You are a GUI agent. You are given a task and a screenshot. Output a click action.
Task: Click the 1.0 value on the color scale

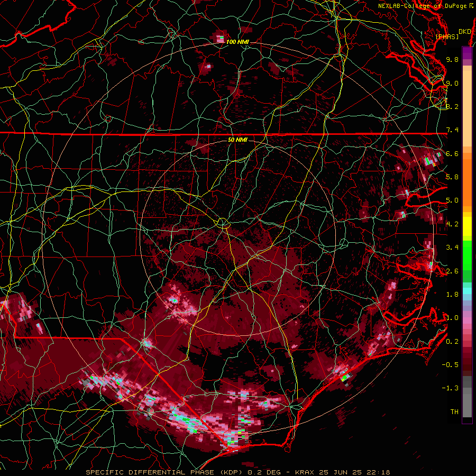click(x=452, y=318)
